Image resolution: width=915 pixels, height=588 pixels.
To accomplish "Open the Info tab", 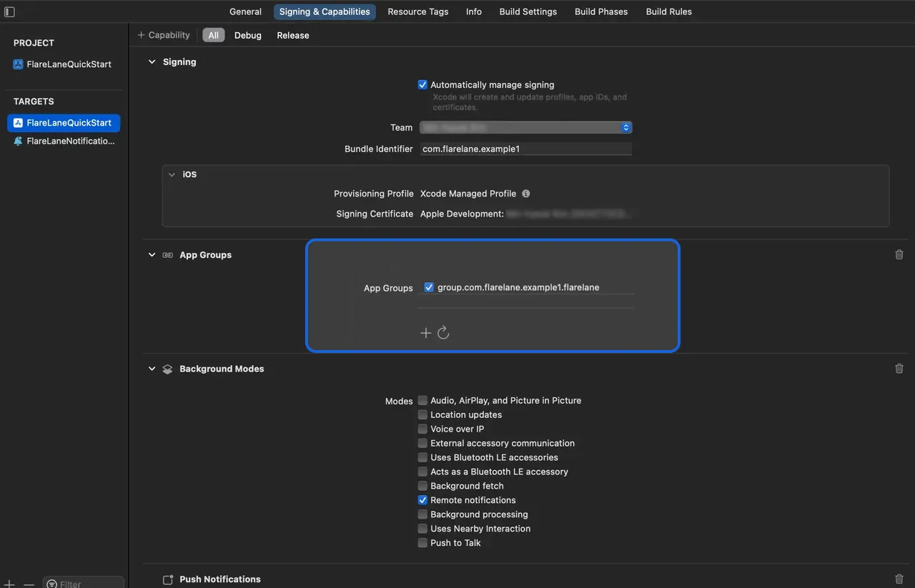I will coord(474,11).
